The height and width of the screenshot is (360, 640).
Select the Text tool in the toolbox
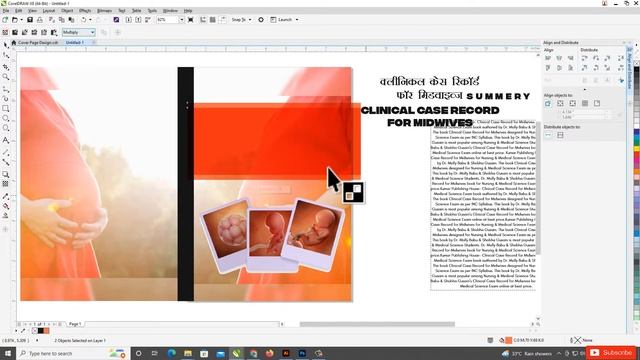6,140
